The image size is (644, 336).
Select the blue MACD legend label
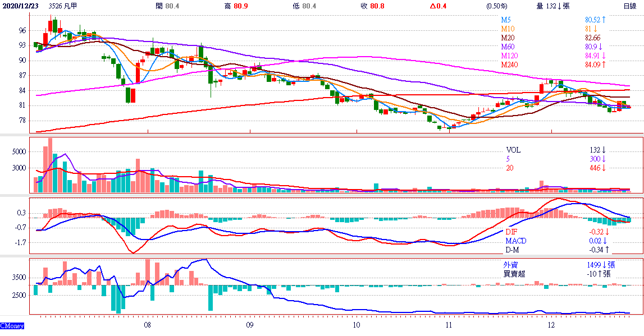516,241
